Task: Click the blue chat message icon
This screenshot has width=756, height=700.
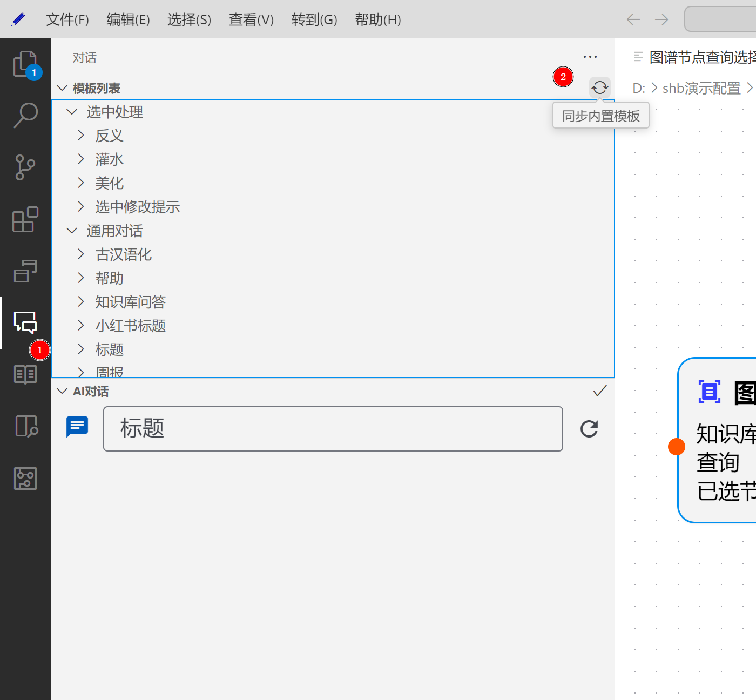Action: (x=77, y=427)
